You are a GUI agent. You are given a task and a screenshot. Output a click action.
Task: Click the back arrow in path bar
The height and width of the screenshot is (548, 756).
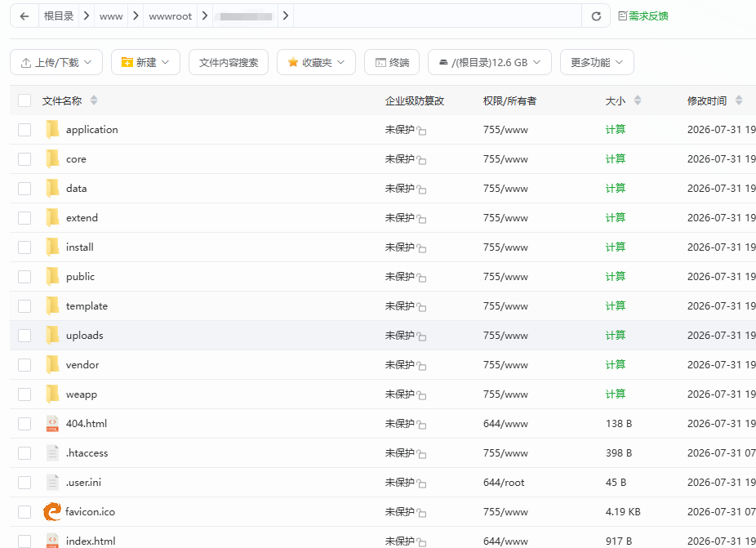(x=24, y=16)
